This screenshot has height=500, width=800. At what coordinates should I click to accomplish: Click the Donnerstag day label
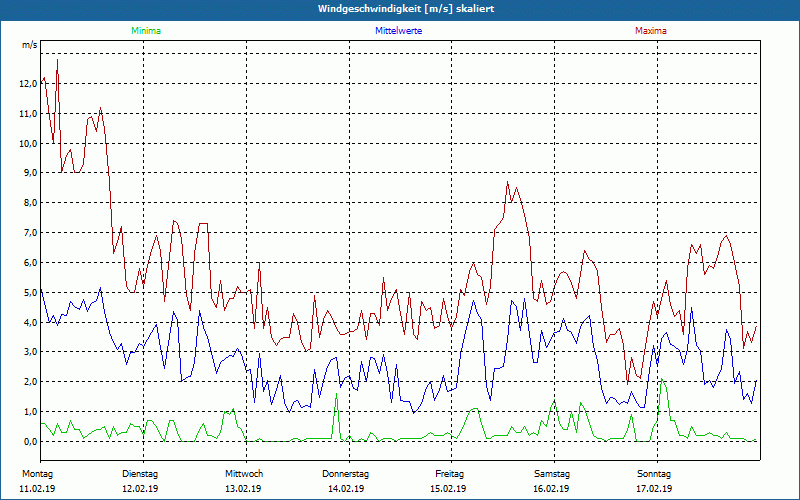[345, 474]
